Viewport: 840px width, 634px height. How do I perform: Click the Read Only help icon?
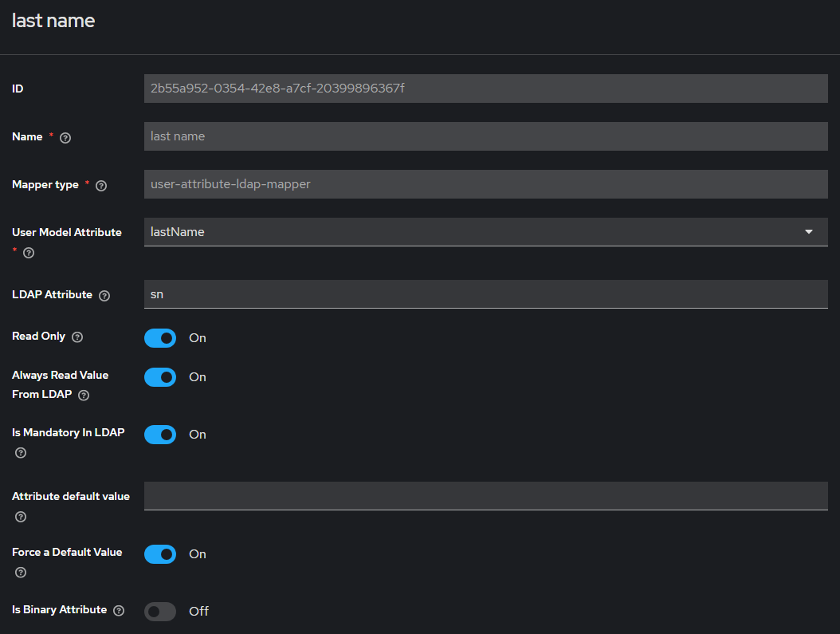coord(77,337)
